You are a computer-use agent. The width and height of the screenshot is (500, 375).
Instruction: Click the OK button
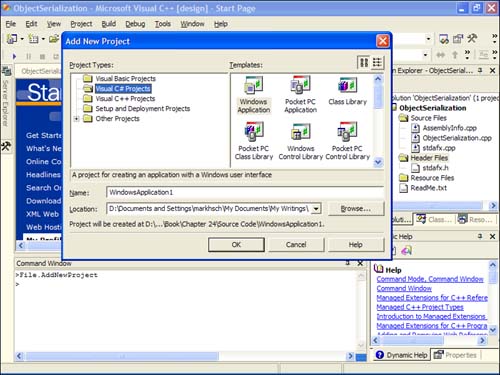(x=236, y=245)
